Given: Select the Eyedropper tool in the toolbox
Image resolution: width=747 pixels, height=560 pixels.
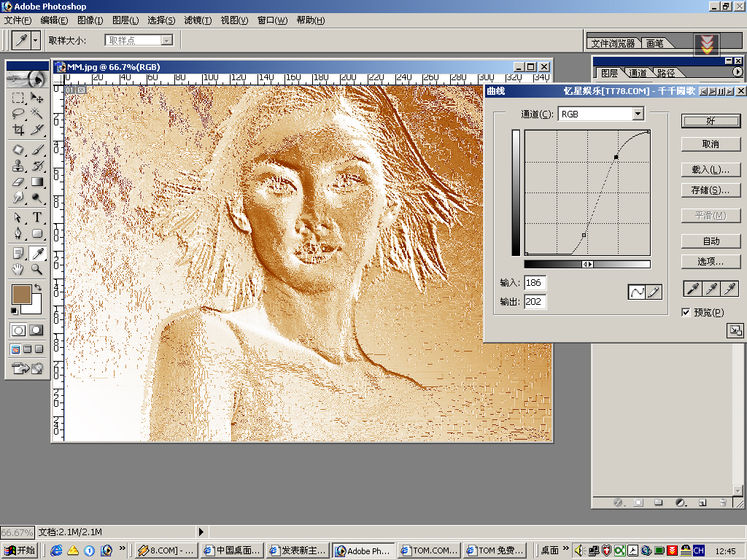Looking at the screenshot, I should coord(36,253).
